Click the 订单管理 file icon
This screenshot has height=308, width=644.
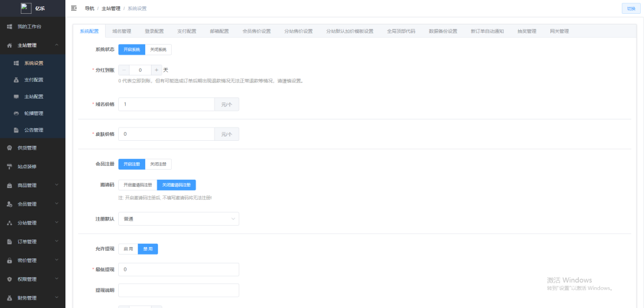pyautogui.click(x=9, y=242)
